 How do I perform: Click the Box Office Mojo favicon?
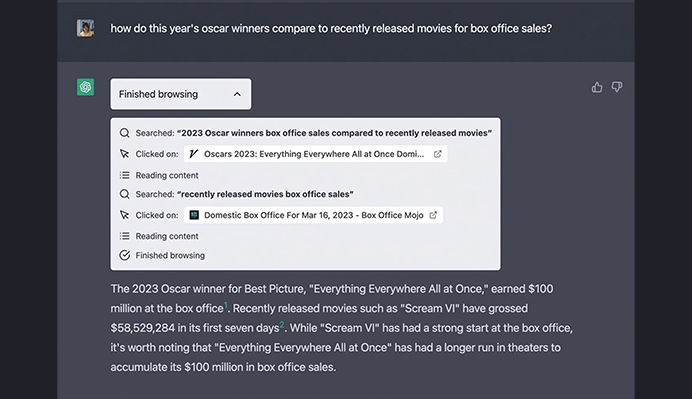(x=194, y=215)
